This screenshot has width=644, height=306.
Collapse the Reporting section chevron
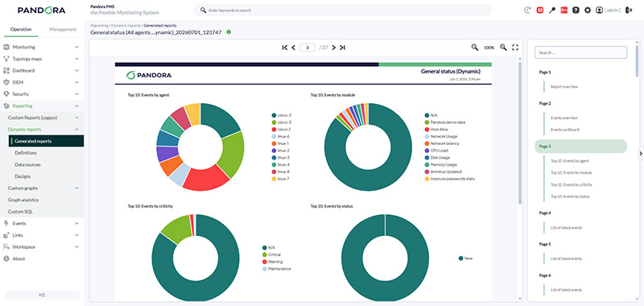76,106
